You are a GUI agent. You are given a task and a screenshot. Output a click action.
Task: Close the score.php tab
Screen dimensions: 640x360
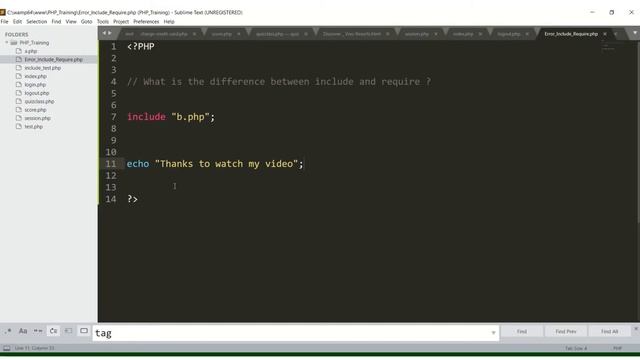pyautogui.click(x=239, y=34)
